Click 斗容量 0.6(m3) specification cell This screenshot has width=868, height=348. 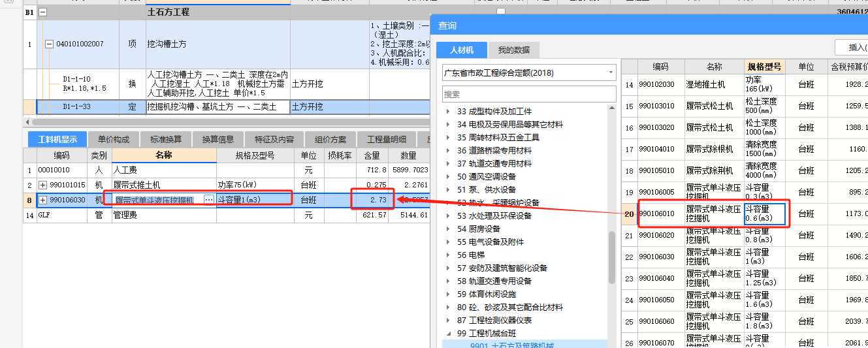click(764, 214)
